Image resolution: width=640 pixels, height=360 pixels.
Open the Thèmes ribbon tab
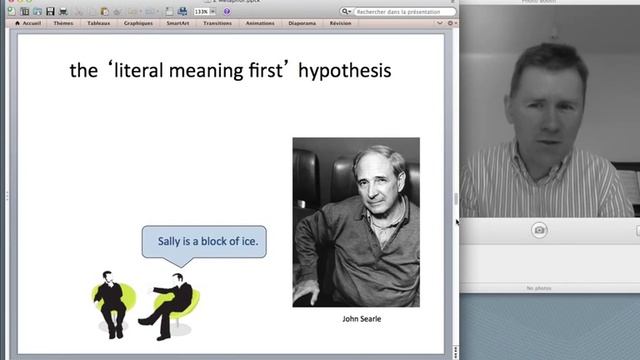coord(63,23)
